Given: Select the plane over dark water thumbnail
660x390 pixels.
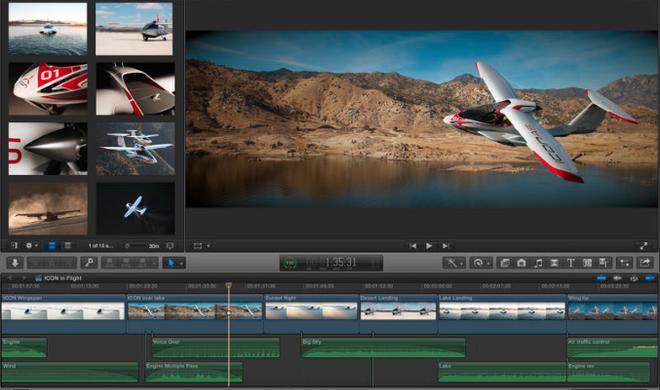Looking at the screenshot, I should coord(135,209).
